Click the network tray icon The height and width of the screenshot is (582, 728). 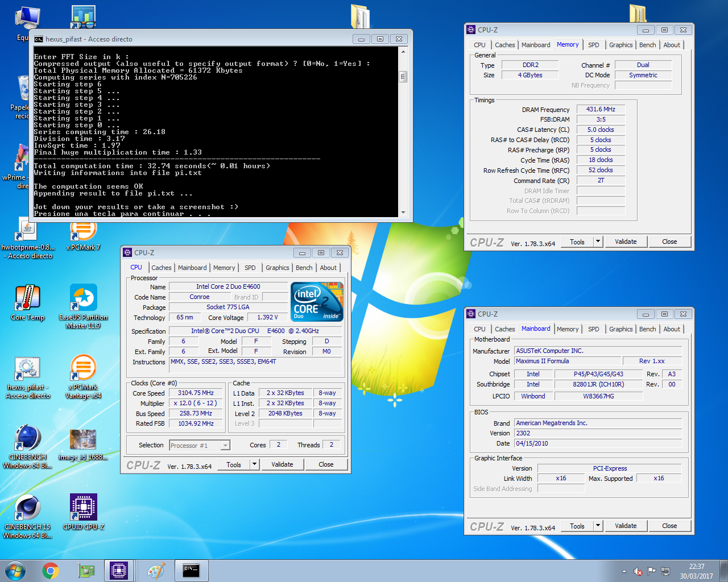[x=665, y=571]
